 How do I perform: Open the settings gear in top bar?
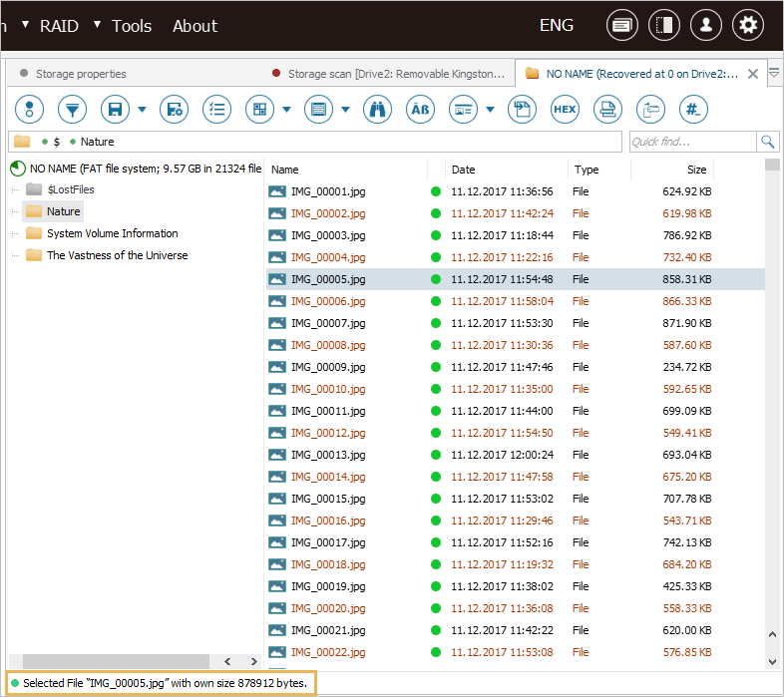(748, 26)
